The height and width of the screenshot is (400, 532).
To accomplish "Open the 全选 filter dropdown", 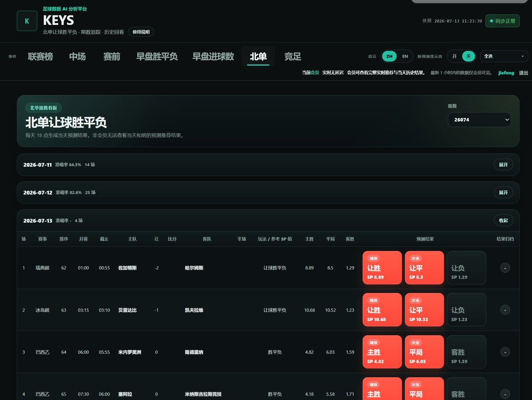I will [504, 56].
